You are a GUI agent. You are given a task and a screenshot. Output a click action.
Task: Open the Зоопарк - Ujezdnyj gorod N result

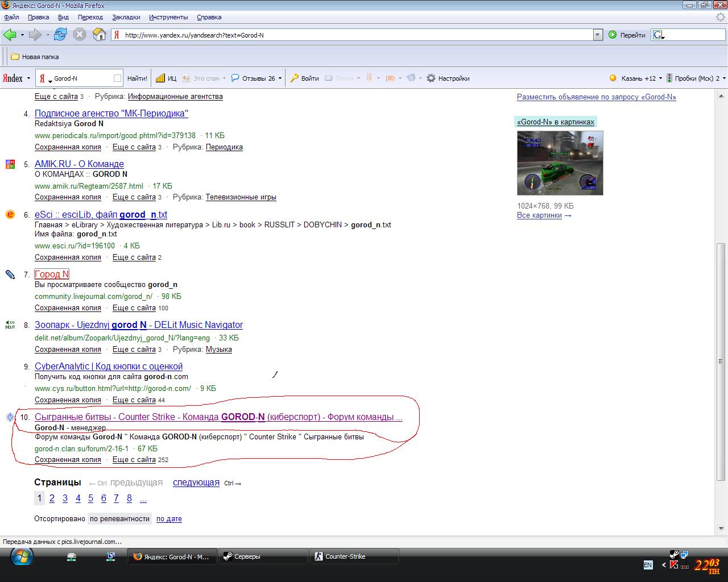point(139,325)
